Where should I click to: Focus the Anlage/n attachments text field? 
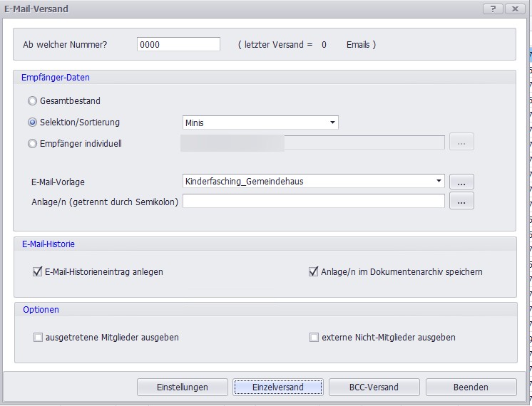[314, 202]
